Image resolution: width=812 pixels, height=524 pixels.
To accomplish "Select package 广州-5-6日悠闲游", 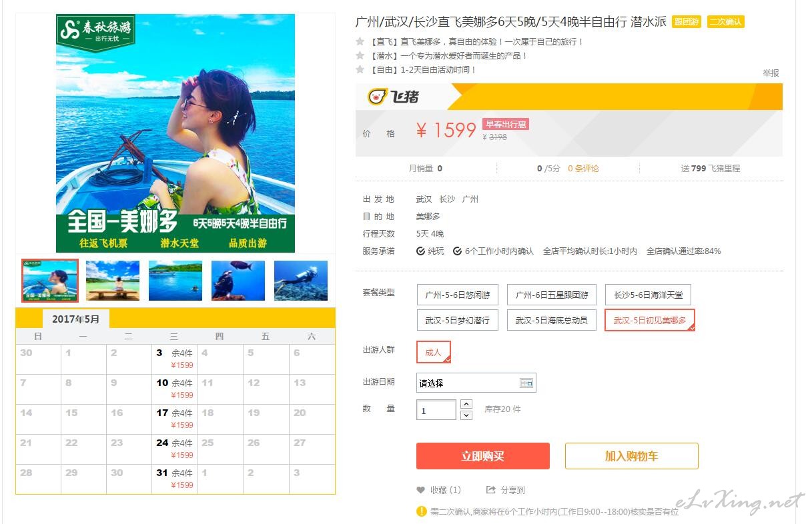I will (x=458, y=295).
